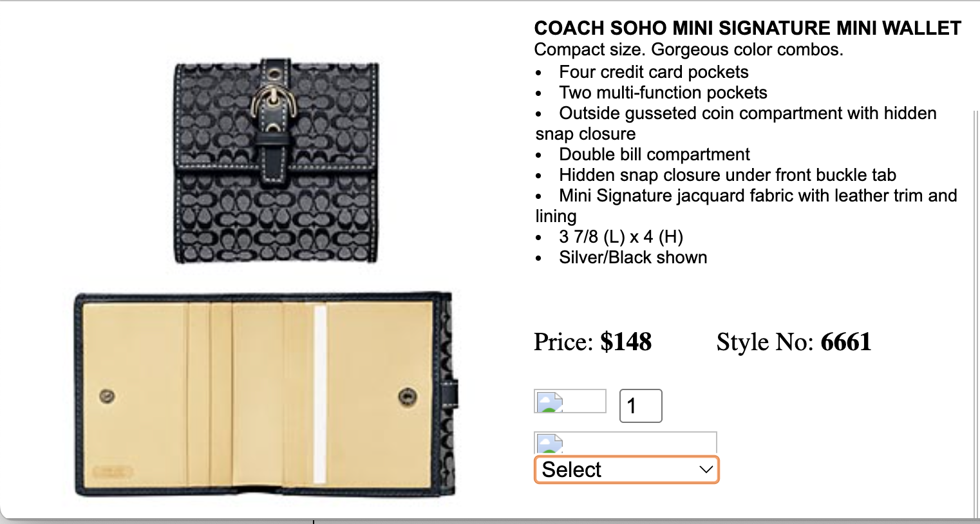Viewport: 980px width, 524px height.
Task: View the closed wallet front product image
Action: coord(276,161)
